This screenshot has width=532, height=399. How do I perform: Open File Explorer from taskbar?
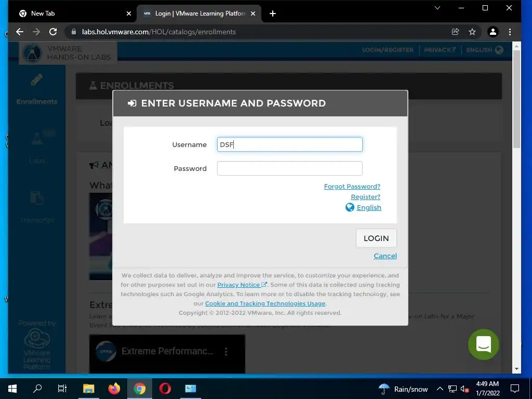pyautogui.click(x=88, y=389)
